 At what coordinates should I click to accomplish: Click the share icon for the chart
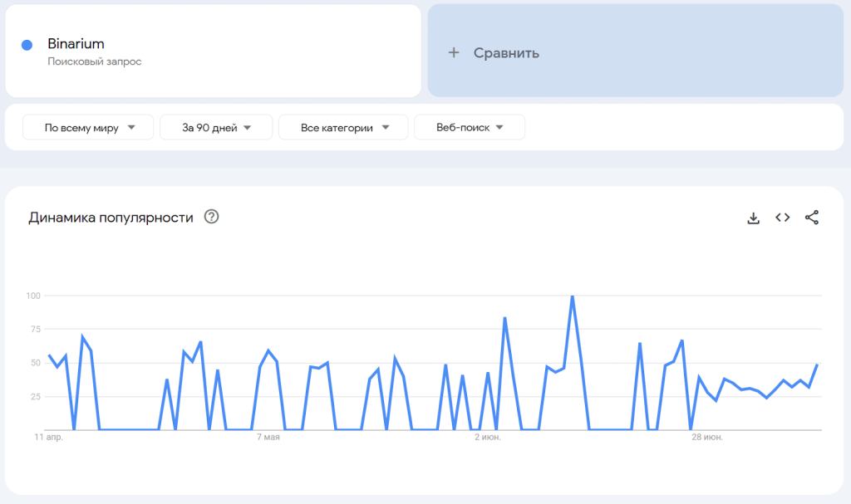pos(812,218)
